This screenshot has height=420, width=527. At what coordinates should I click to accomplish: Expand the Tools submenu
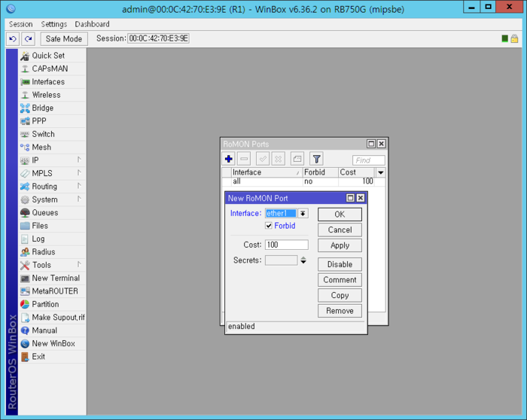52,265
